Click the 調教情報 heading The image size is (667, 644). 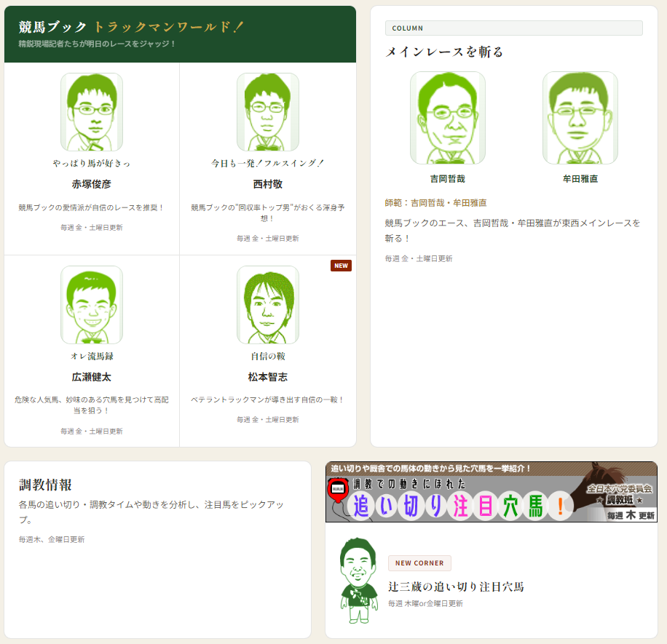pyautogui.click(x=46, y=485)
